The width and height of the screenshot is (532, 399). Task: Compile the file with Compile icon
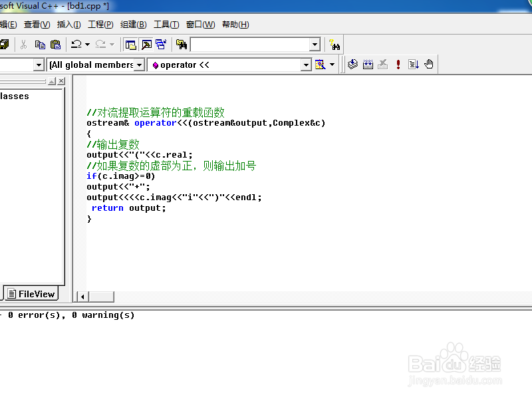(x=353, y=64)
